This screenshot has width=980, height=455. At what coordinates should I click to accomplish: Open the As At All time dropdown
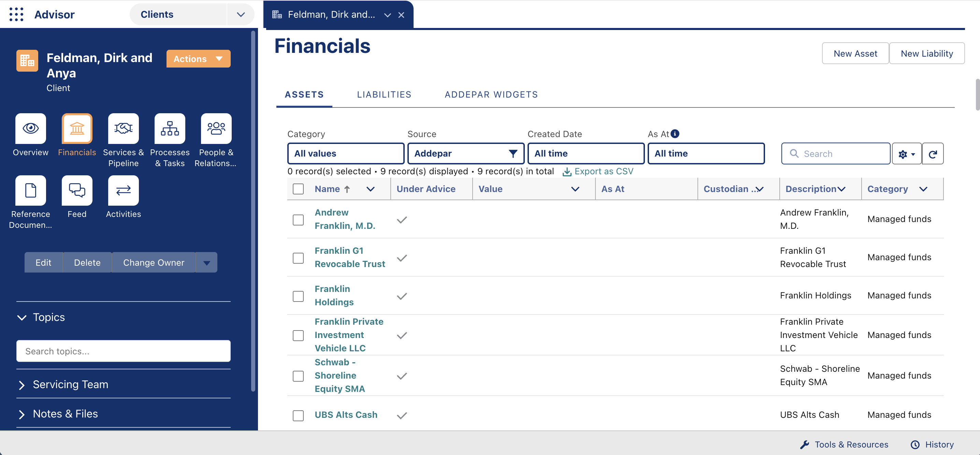(x=706, y=153)
